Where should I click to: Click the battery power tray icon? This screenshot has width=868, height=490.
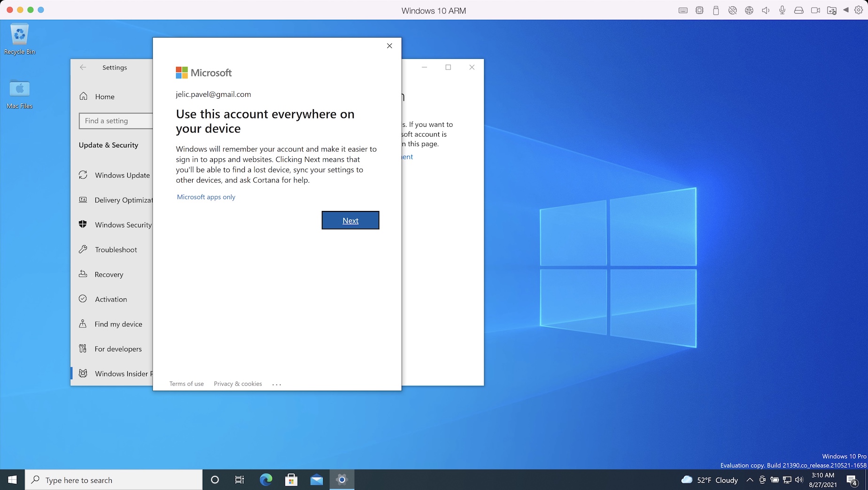775,480
